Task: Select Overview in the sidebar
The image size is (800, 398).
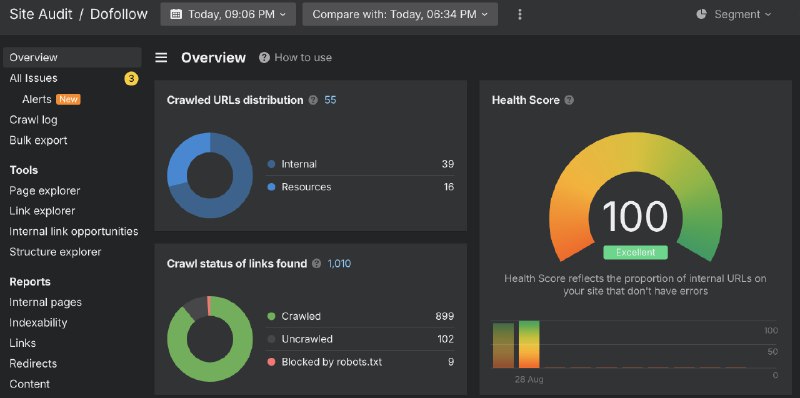Action: [72, 58]
